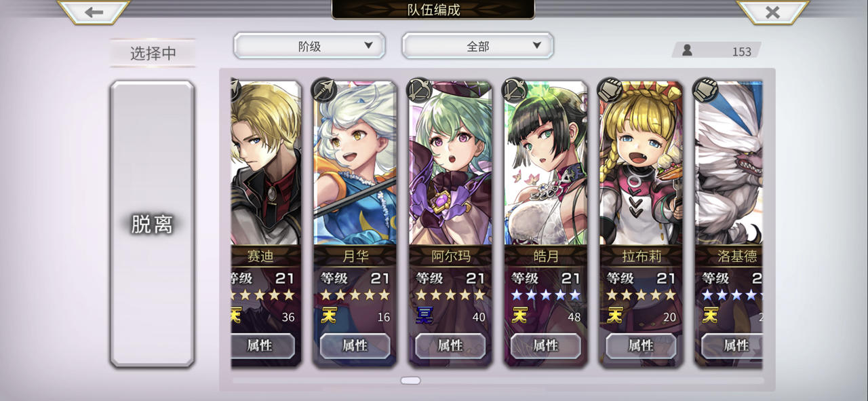Viewport: 868px width, 401px height.
Task: Open 属性 for 拉布莉
Action: click(x=641, y=346)
